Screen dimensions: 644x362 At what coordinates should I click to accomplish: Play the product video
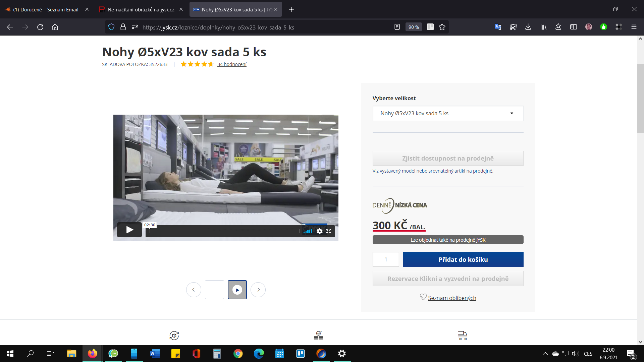tap(129, 230)
